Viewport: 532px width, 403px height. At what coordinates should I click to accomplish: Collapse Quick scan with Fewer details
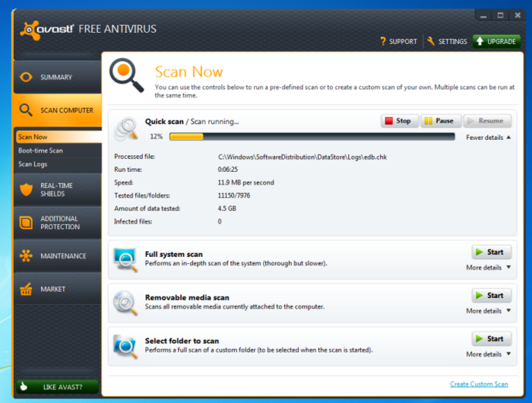[x=488, y=138]
